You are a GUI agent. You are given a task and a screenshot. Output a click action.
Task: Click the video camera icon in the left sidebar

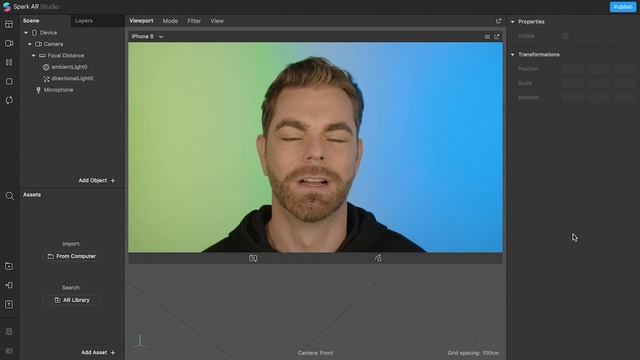point(9,43)
